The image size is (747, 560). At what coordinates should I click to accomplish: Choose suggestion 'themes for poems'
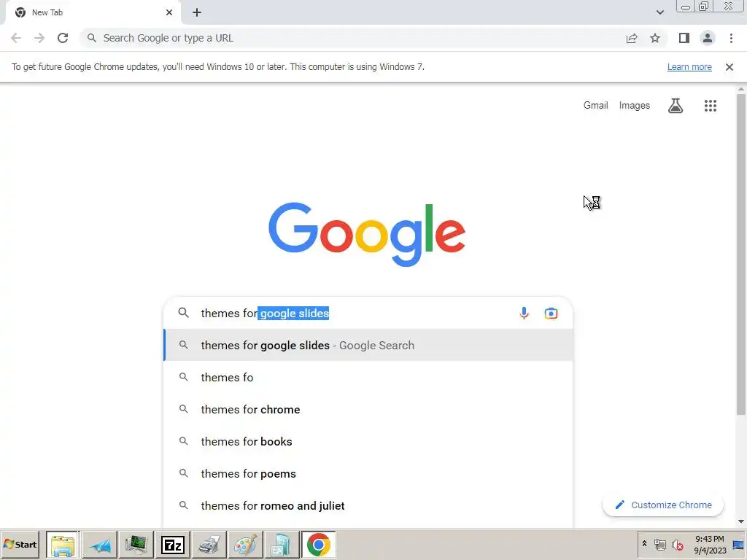pos(368,473)
